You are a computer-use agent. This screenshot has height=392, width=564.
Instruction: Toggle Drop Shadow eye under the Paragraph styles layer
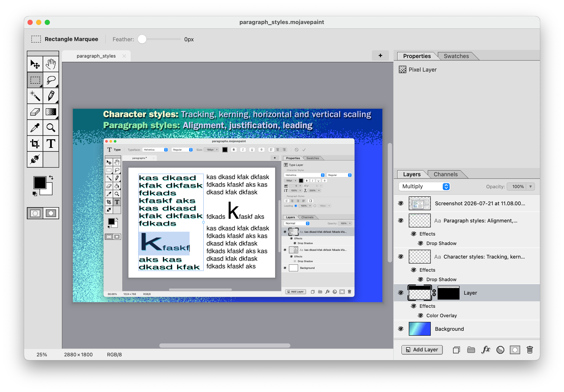421,243
